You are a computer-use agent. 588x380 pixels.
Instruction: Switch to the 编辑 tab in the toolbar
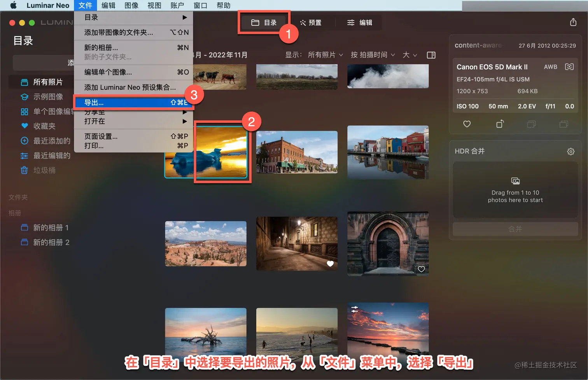click(x=360, y=23)
